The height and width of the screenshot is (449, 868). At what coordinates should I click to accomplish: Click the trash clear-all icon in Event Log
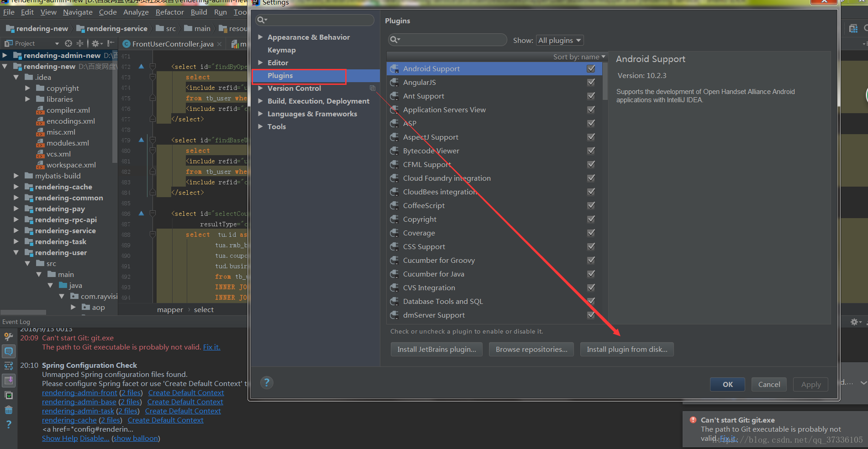(x=9, y=410)
